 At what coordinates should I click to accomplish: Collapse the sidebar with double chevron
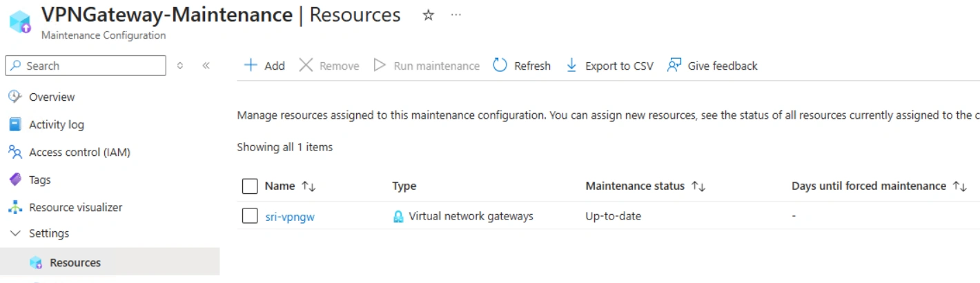[x=206, y=66]
